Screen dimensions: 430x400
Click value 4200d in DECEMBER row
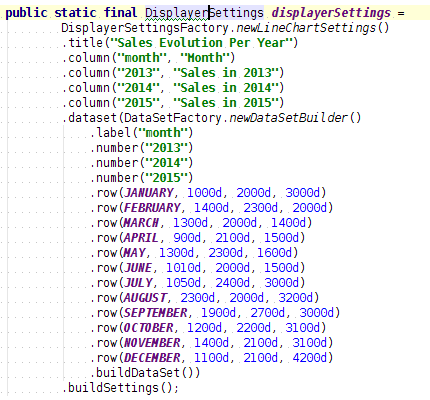coord(309,358)
